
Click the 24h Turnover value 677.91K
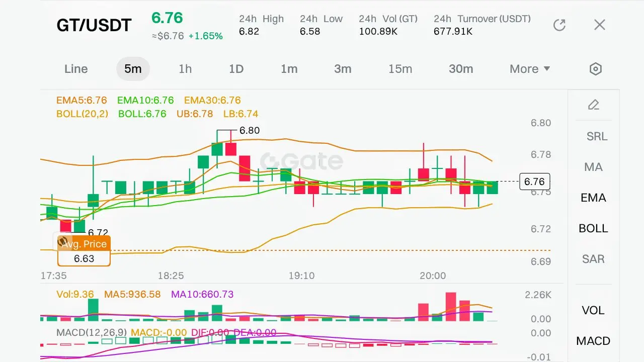tap(453, 31)
